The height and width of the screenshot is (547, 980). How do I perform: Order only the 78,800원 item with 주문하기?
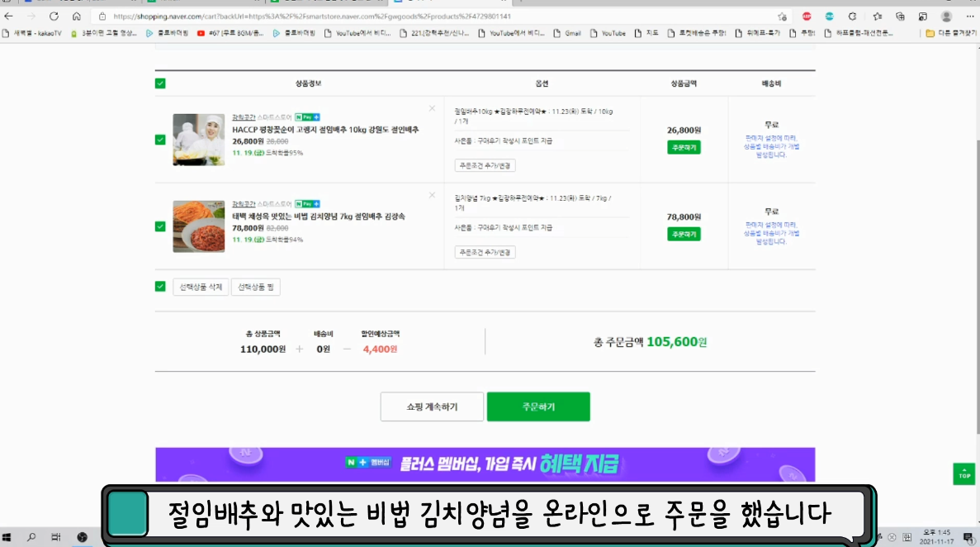pos(684,234)
